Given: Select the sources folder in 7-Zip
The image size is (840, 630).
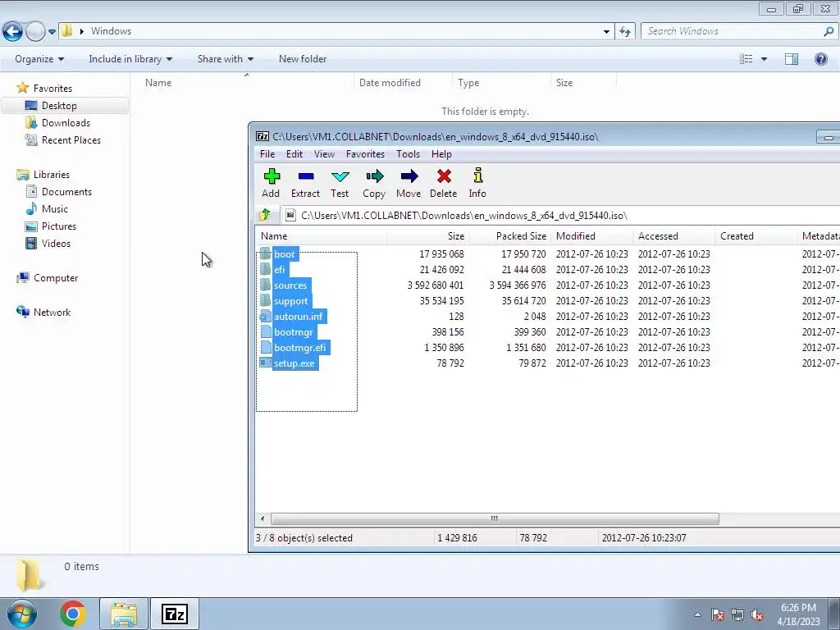Looking at the screenshot, I should (290, 285).
